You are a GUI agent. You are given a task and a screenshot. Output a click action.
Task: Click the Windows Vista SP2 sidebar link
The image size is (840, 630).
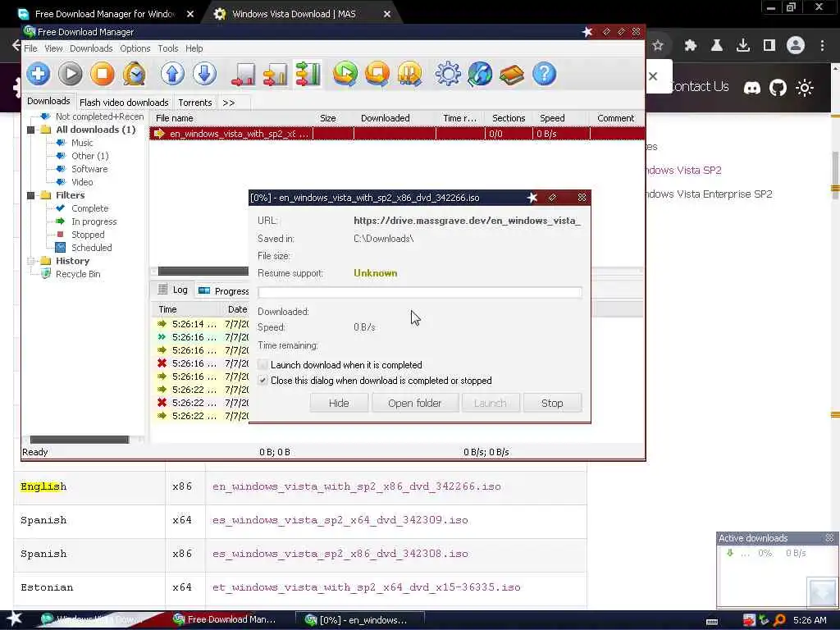[683, 171]
